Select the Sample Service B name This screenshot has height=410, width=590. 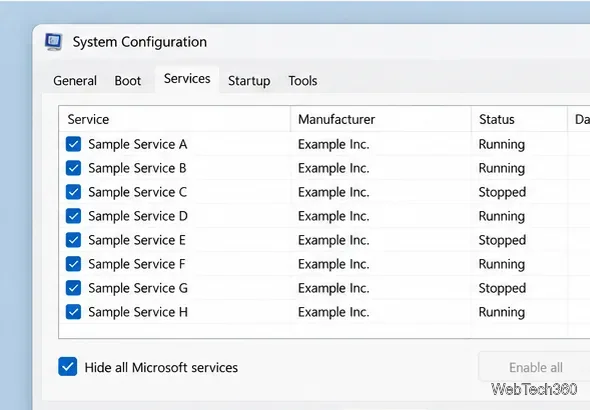click(137, 168)
